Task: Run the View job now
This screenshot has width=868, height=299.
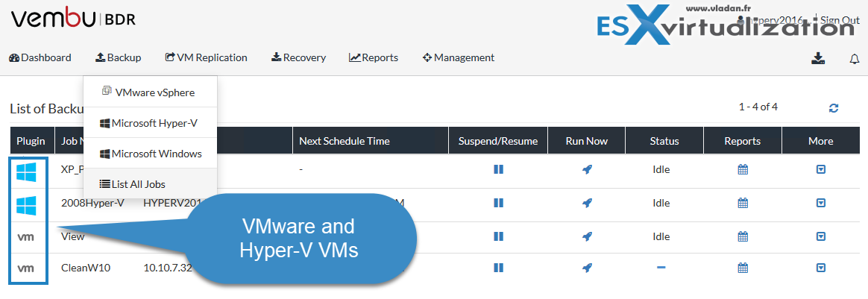Action: tap(587, 236)
